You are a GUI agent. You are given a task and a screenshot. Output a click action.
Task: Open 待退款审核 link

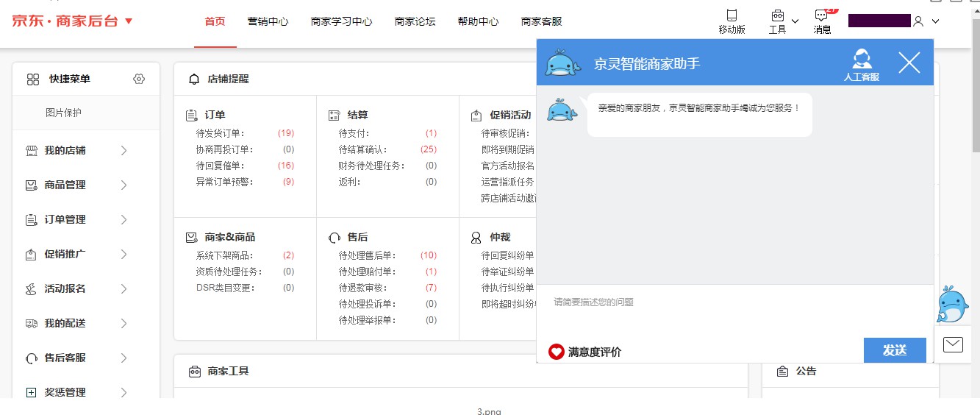click(362, 288)
